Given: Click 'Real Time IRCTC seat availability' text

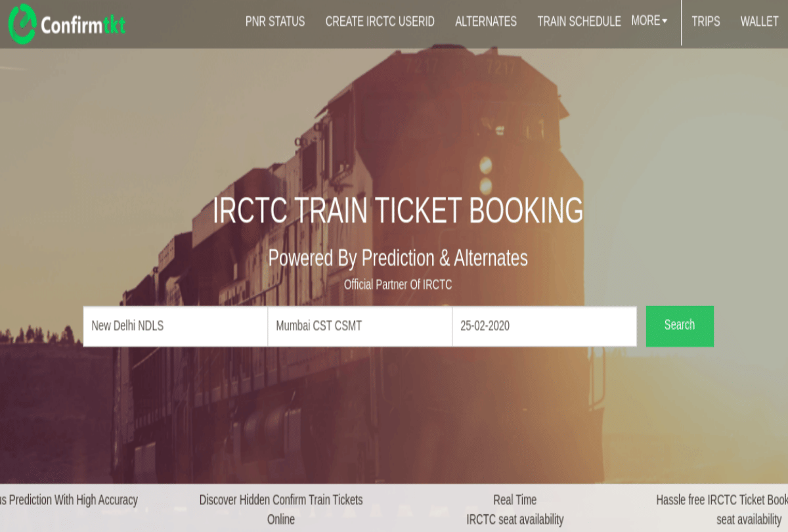Looking at the screenshot, I should coord(515,509).
